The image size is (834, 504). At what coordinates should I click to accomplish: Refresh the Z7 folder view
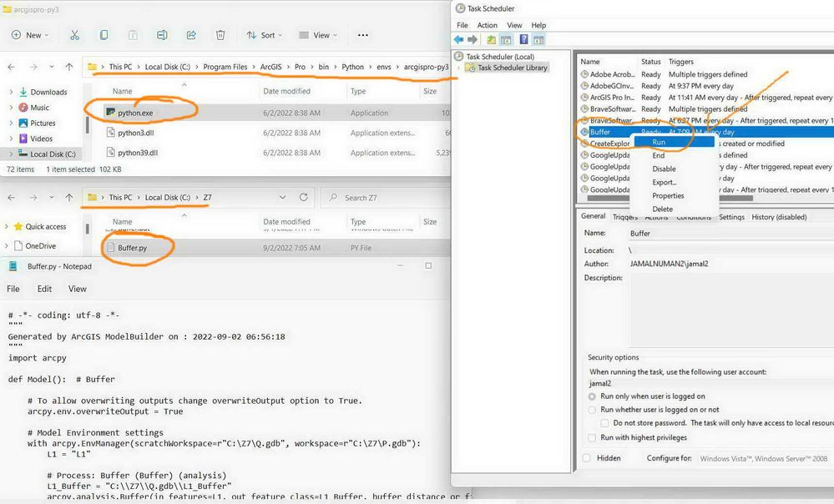click(x=303, y=197)
